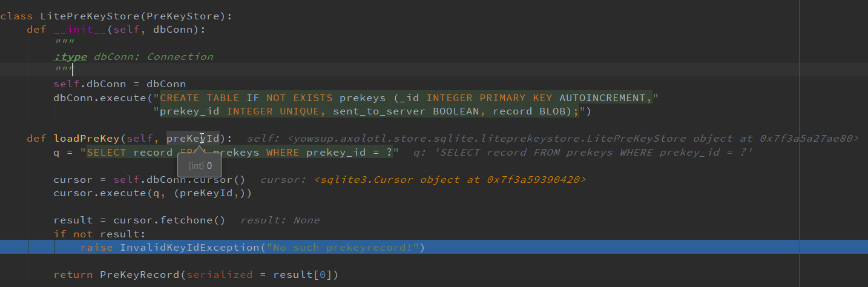Image resolution: width=868 pixels, height=287 pixels.
Task: Click the ':type' docstring tag
Action: (70, 57)
